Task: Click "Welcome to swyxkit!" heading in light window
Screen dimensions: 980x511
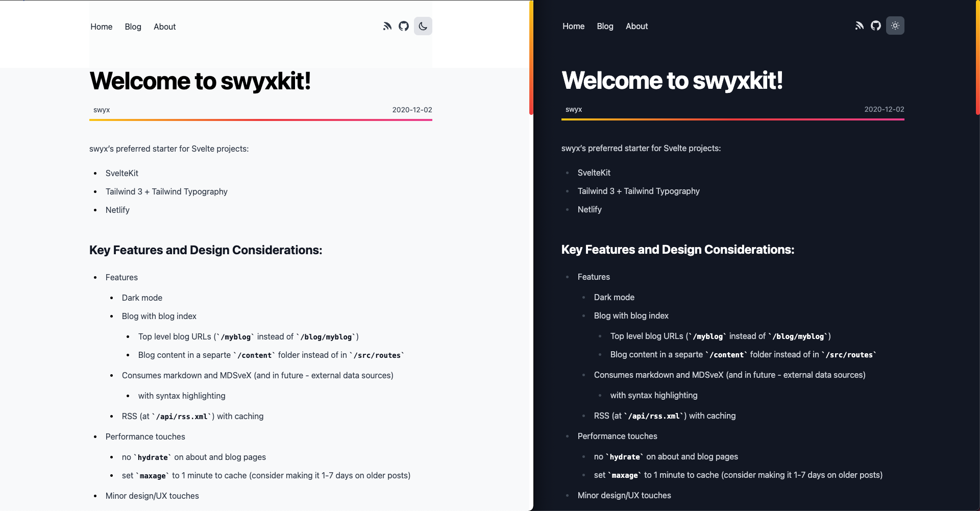Action: coord(200,81)
